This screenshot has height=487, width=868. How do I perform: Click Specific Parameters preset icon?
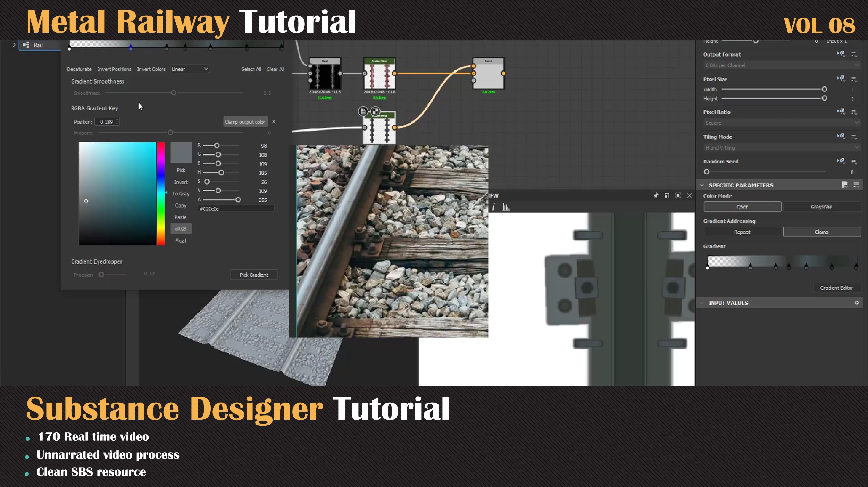pos(844,185)
